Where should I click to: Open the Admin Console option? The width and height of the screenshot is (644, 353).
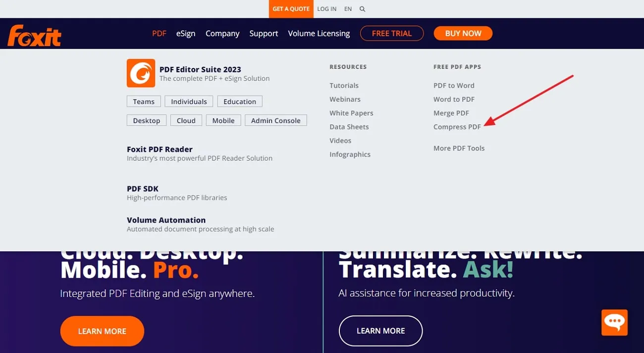click(276, 120)
